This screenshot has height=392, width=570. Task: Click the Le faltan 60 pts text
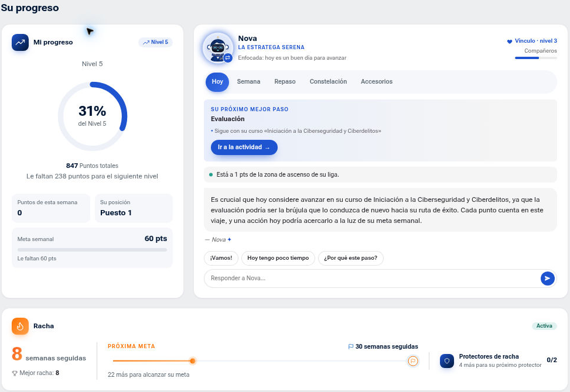pos(37,259)
